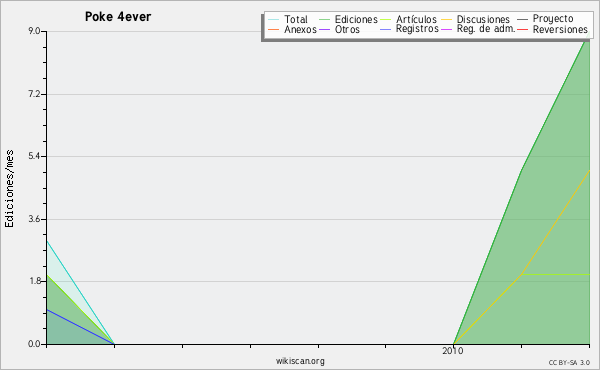Select the Discusiones legend entry

tap(483, 19)
